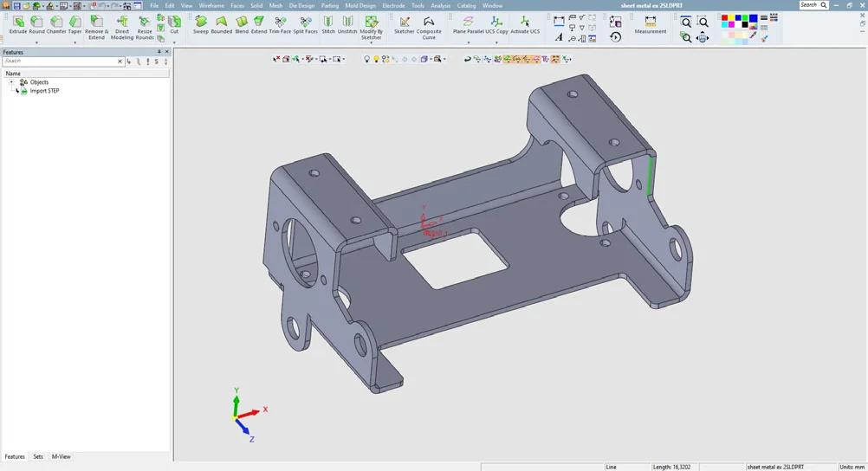Activate the Taper tool
This screenshot has width=868, height=471.
(x=74, y=25)
